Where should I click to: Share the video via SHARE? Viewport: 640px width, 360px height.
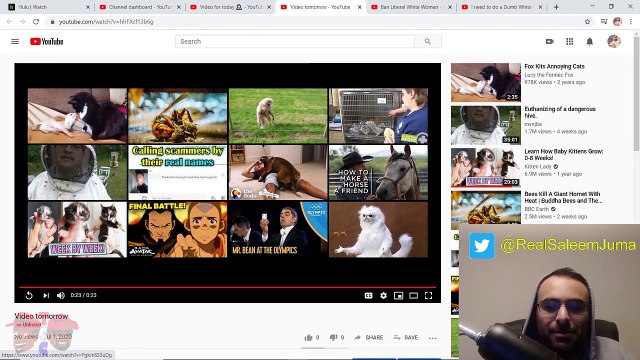[x=368, y=338]
